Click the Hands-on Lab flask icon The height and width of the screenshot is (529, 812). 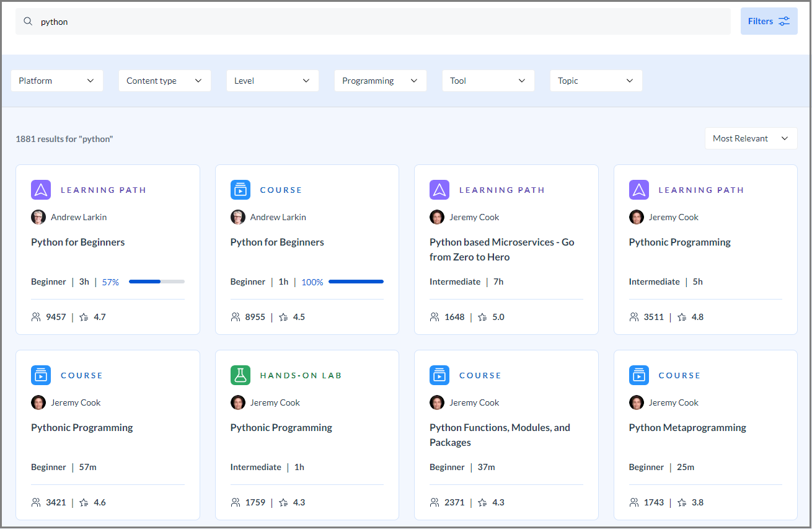(240, 375)
